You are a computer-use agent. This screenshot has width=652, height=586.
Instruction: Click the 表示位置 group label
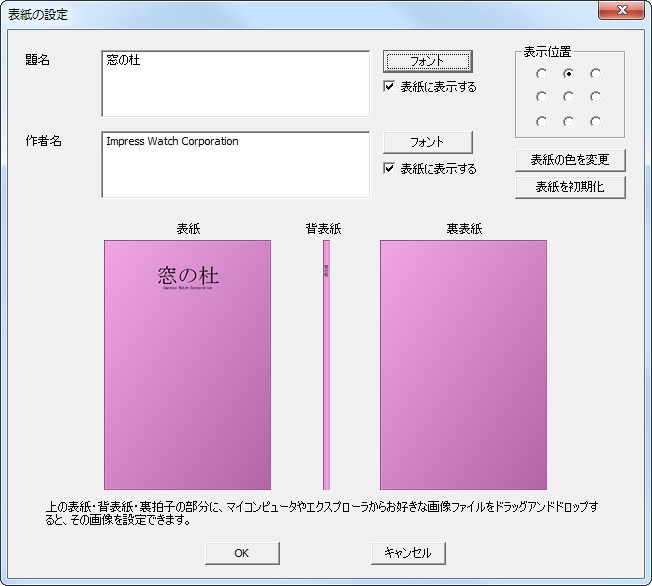tap(547, 52)
